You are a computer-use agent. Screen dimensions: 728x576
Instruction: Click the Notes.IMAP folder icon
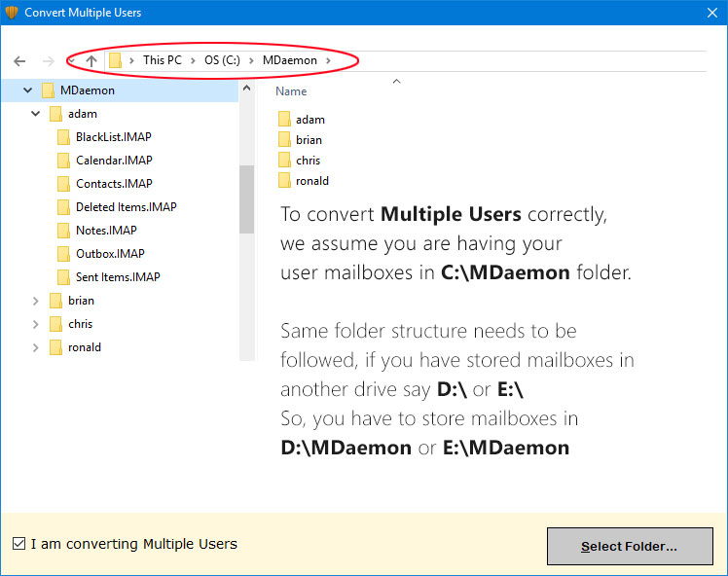point(63,231)
